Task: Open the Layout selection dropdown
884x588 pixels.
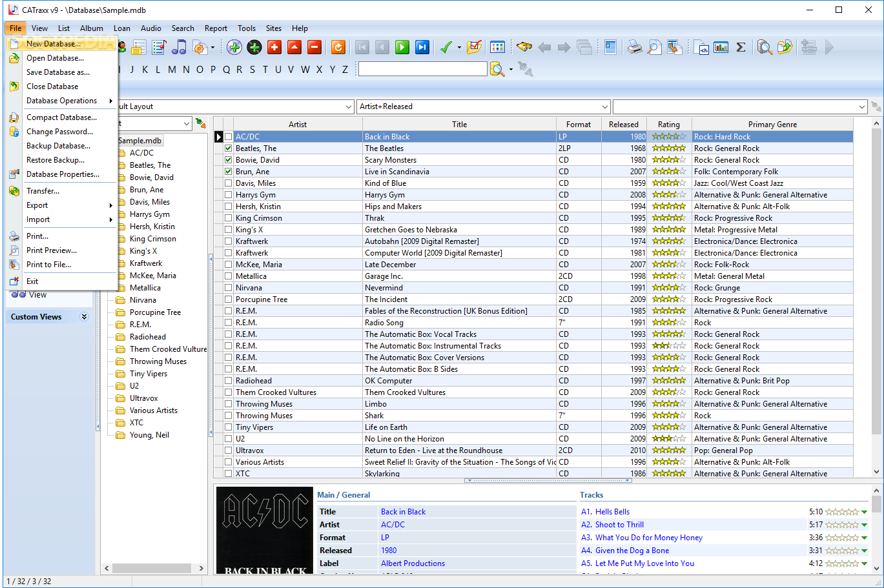Action: [348, 106]
